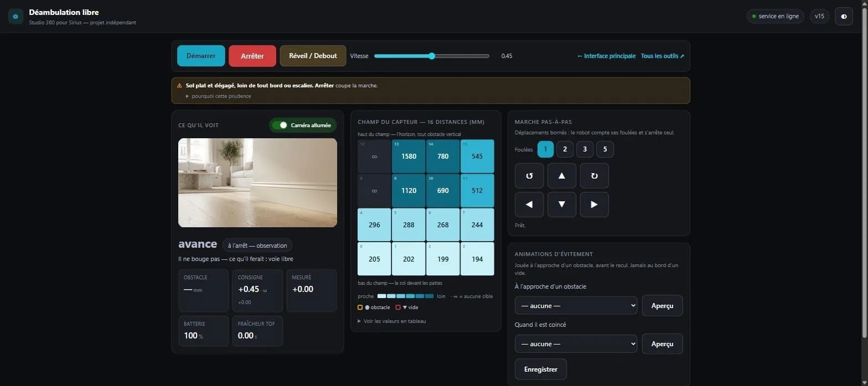Open the 'À l'approche d'un obstacle' dropdown
The height and width of the screenshot is (386, 868).
coord(576,305)
